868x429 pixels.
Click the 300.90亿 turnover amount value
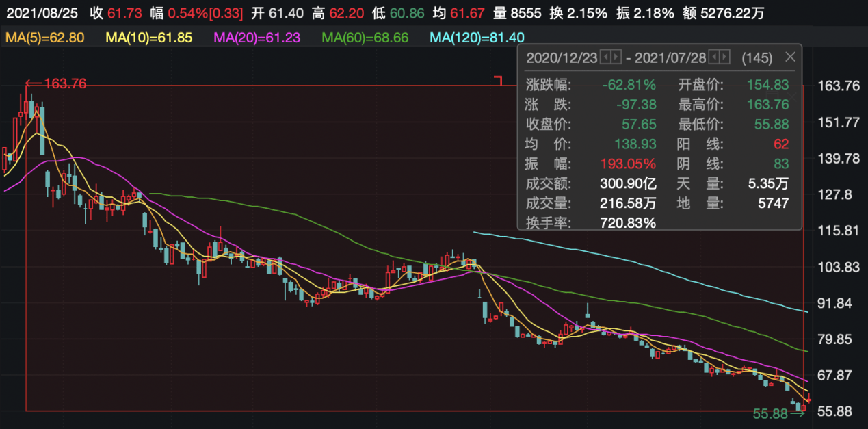click(628, 183)
